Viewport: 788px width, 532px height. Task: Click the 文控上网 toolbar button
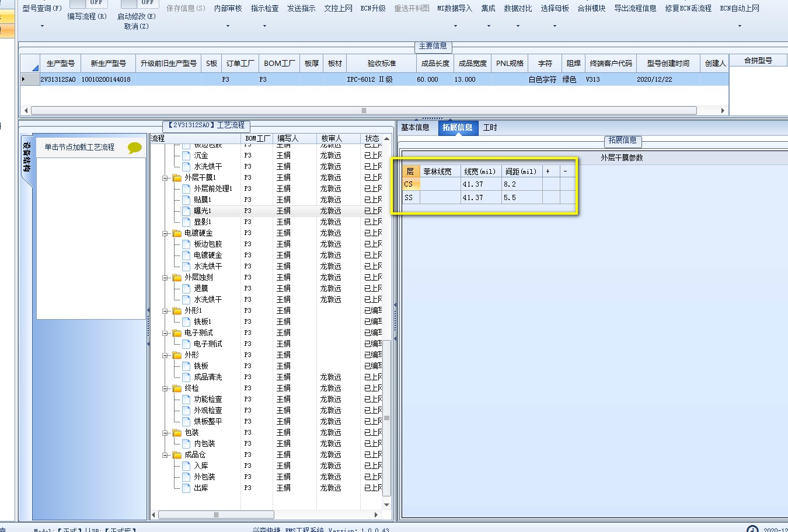coord(339,8)
